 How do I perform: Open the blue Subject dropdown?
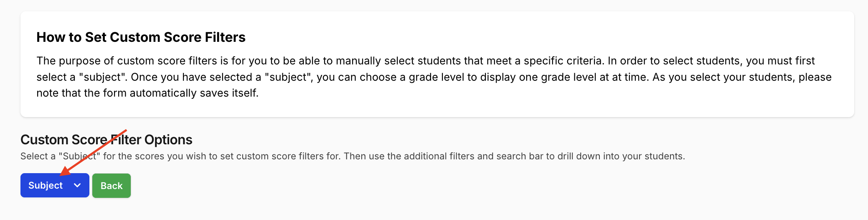(55, 185)
